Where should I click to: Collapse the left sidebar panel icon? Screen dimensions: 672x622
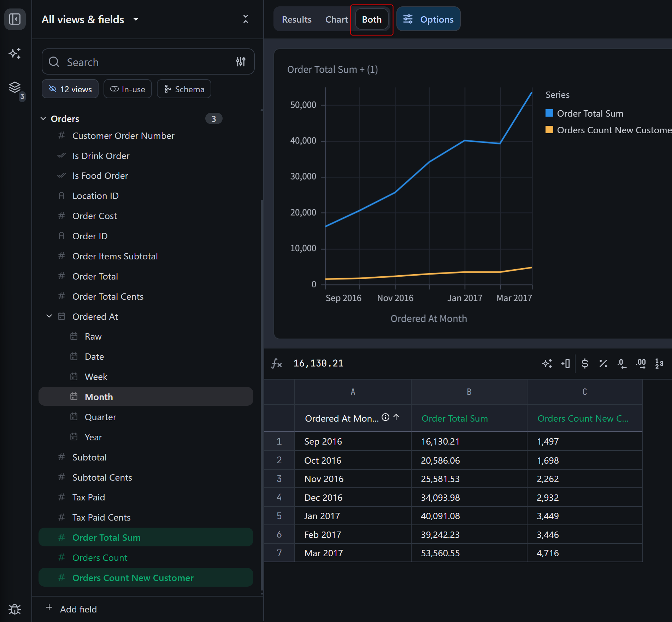point(15,19)
